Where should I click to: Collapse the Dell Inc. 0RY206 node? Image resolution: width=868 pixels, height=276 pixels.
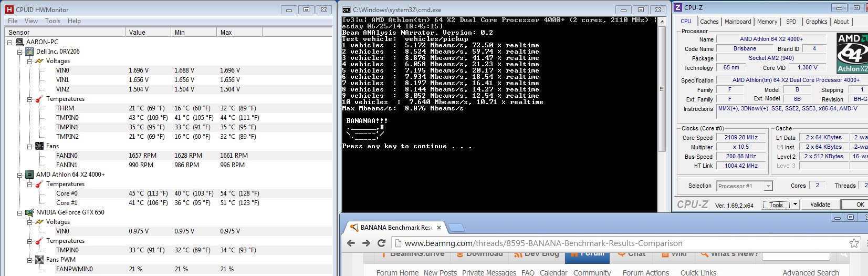20,52
